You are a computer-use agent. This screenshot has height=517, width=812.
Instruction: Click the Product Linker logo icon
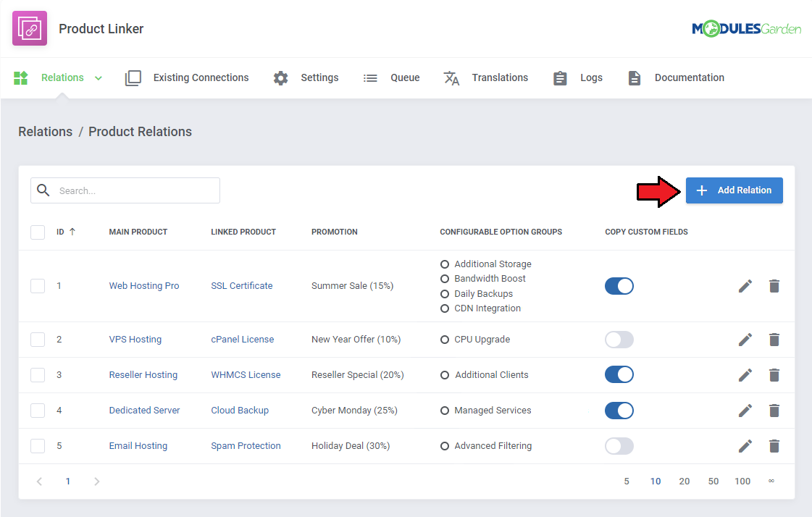click(30, 29)
